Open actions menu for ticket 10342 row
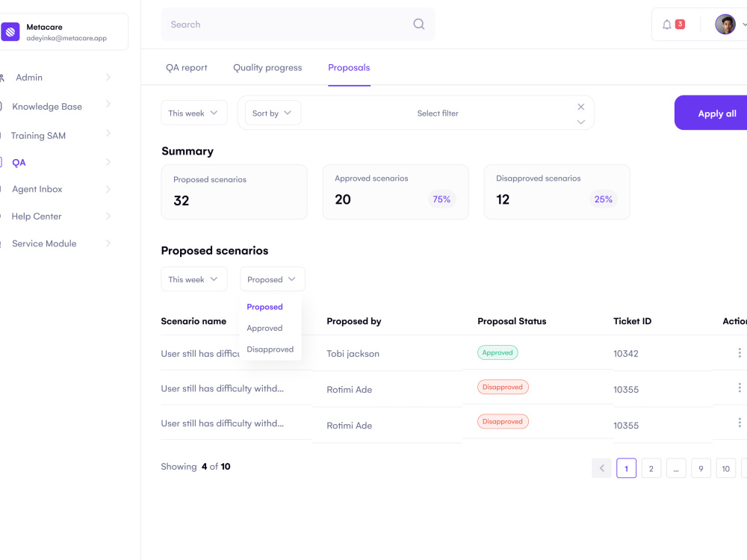The height and width of the screenshot is (560, 747). [x=740, y=353]
